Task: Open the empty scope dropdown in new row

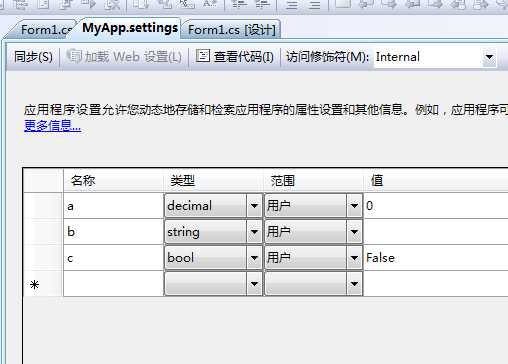Action: tap(354, 284)
